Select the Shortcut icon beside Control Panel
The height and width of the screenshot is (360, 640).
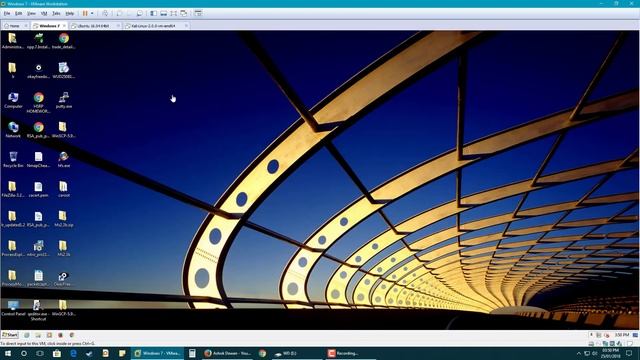pyautogui.click(x=38, y=310)
